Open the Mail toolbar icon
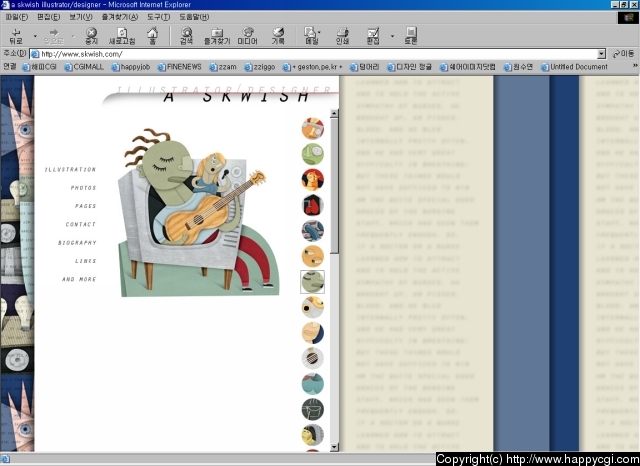640x466 pixels. coord(311,36)
